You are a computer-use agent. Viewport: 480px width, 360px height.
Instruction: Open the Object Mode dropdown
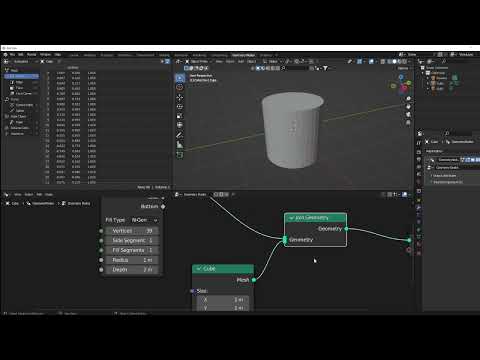tap(199, 61)
